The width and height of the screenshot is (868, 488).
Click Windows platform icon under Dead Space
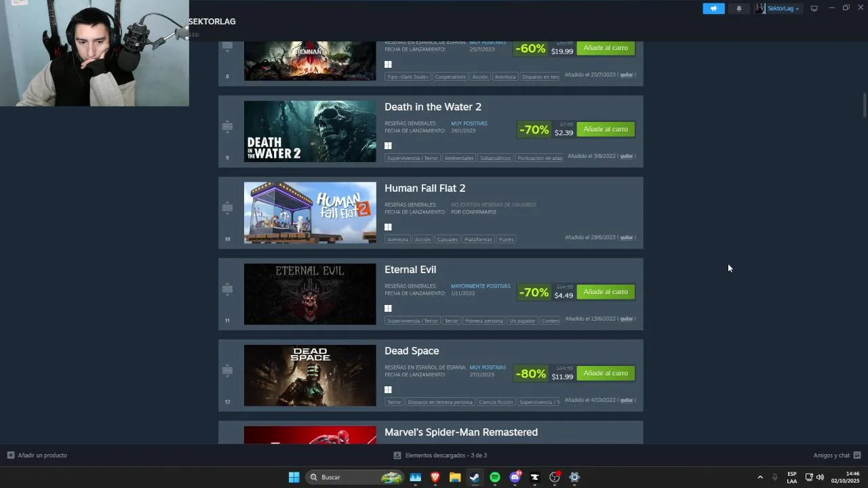(388, 390)
